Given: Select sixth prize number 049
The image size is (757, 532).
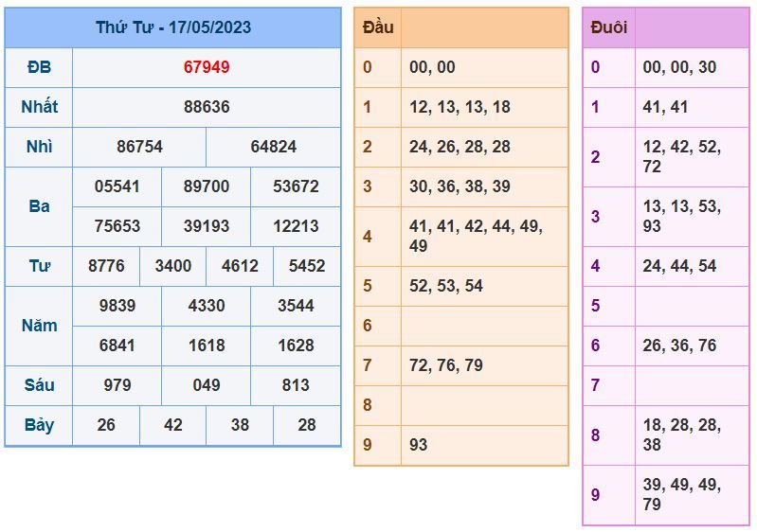Looking at the screenshot, I should coord(207,385).
